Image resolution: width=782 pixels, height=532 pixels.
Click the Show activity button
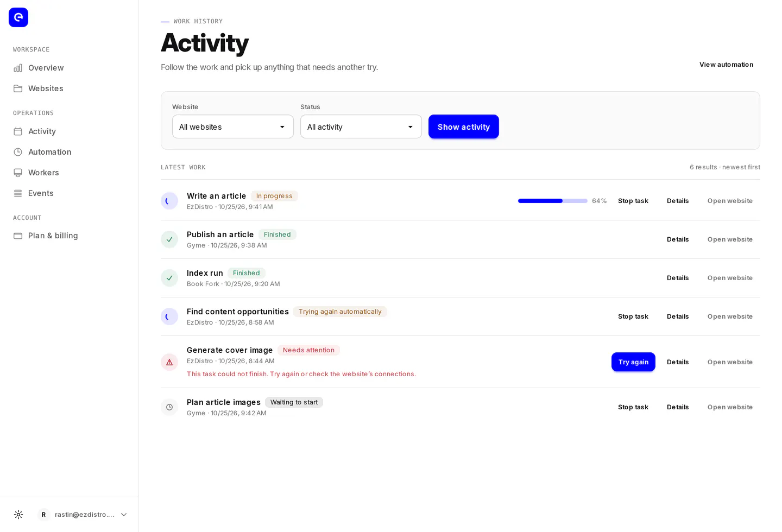(464, 126)
